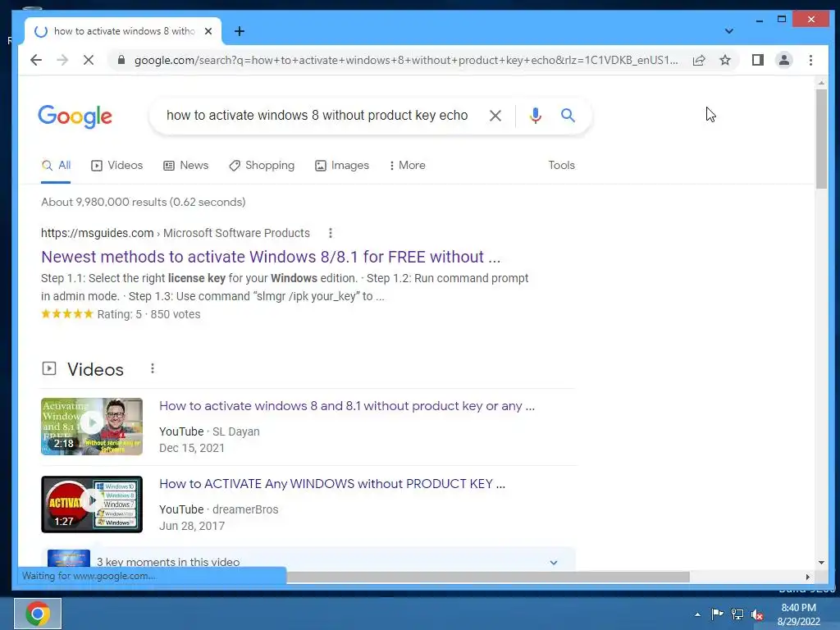
Task: Open Chrome from the Windows taskbar
Action: click(x=38, y=614)
